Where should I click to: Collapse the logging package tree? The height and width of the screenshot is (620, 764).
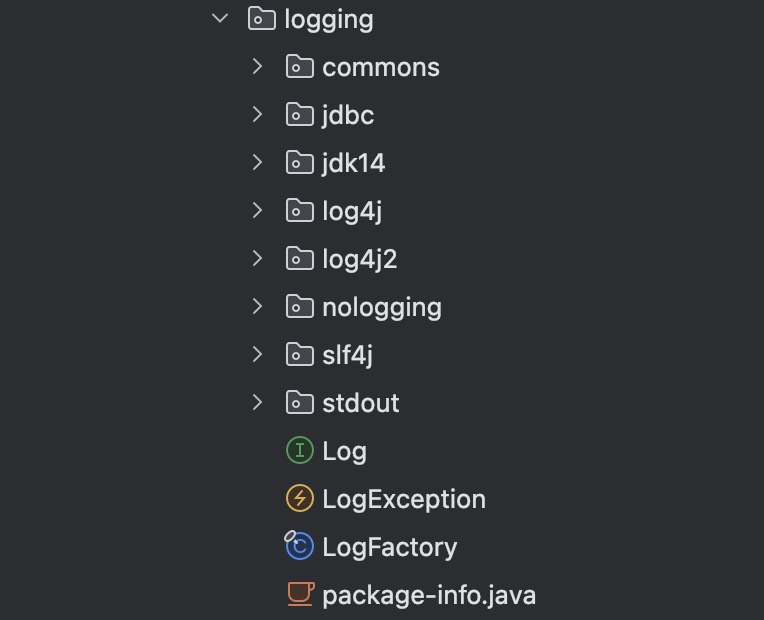[x=220, y=19]
